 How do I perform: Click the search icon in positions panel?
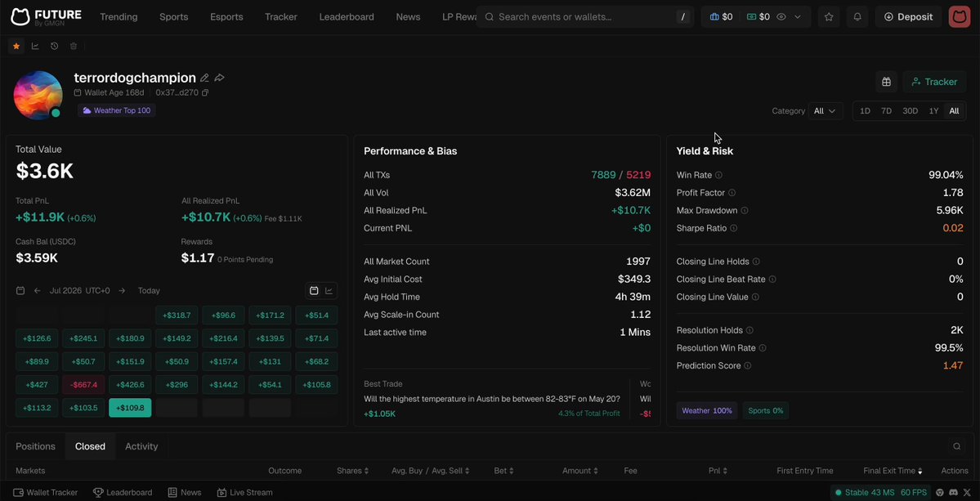(x=957, y=446)
